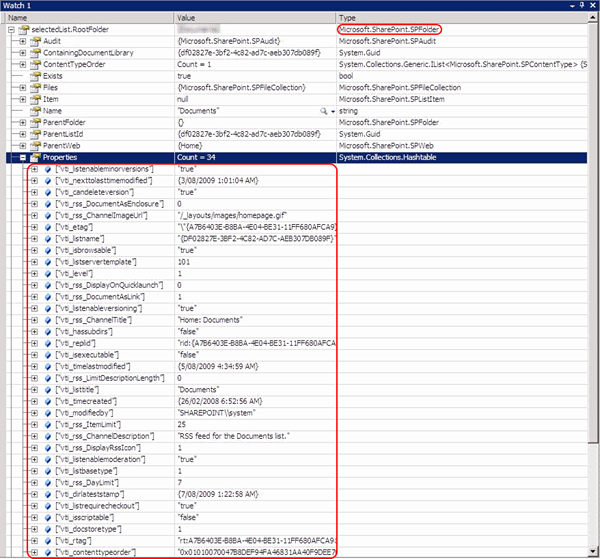
Task: Collapse the selectedList.RootFolder tree node
Action: pos(11,29)
